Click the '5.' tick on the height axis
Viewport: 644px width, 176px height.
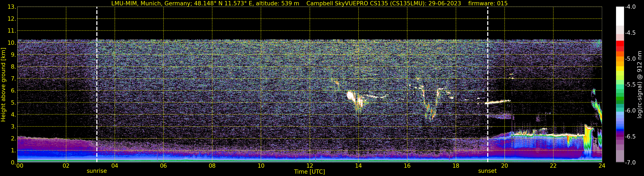[x=13, y=102]
